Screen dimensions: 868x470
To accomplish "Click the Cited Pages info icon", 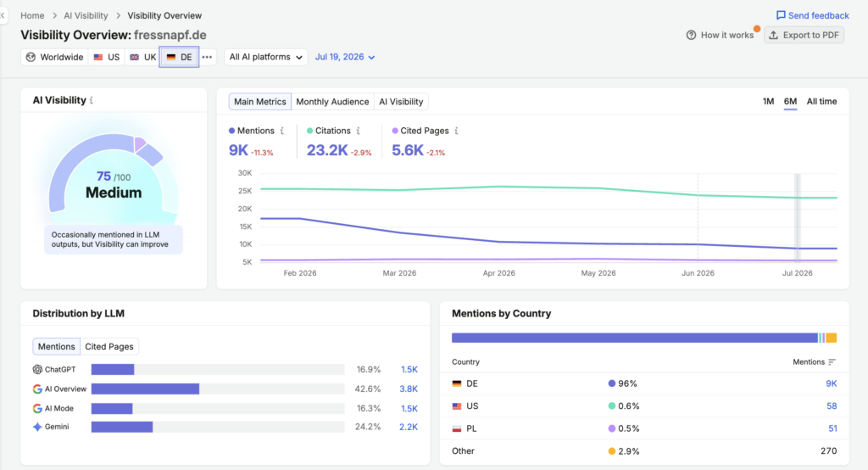I will (456, 131).
